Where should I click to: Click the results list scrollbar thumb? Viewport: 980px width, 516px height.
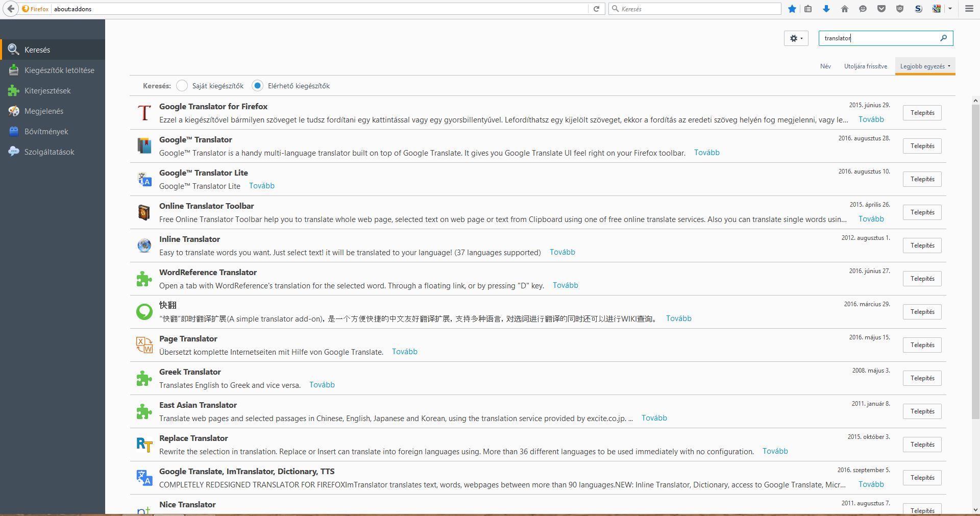[x=975, y=261]
